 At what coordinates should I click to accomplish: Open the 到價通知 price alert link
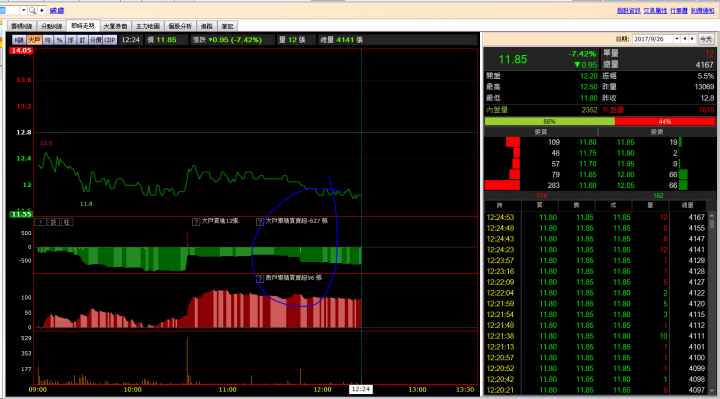coord(703,11)
